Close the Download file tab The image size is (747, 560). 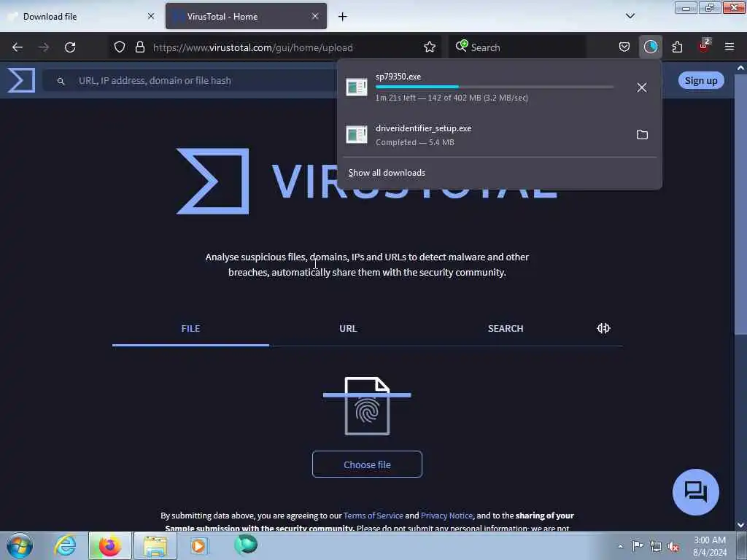point(151,16)
